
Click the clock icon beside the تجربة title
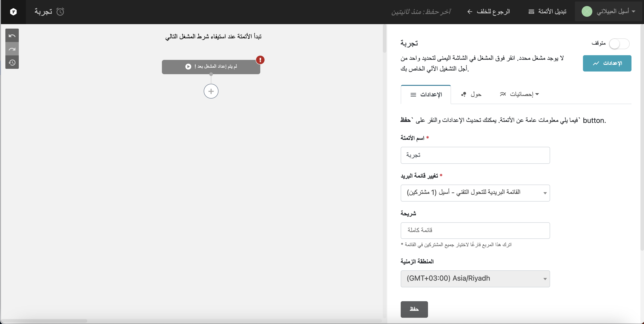(x=60, y=11)
